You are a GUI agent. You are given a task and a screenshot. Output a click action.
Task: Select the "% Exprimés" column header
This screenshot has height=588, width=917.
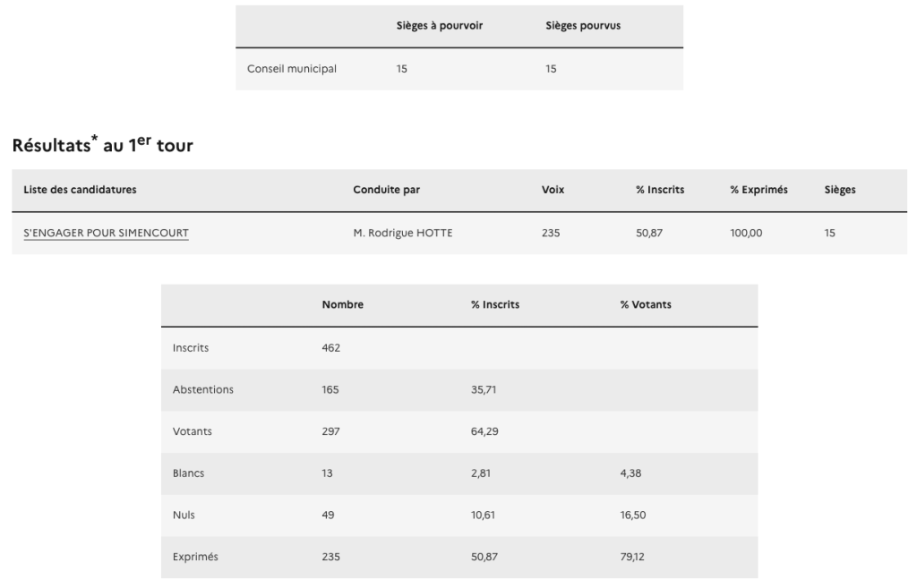[x=758, y=190]
